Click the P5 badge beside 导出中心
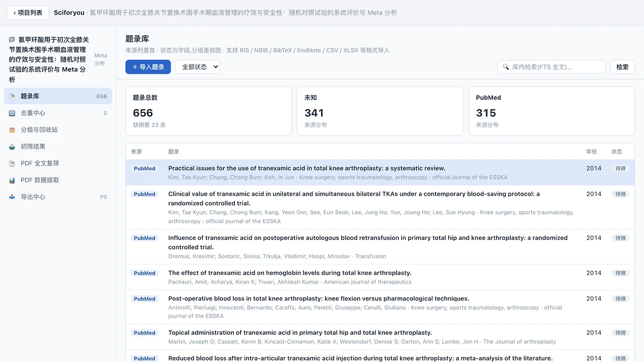644x362 pixels. pos(104,197)
